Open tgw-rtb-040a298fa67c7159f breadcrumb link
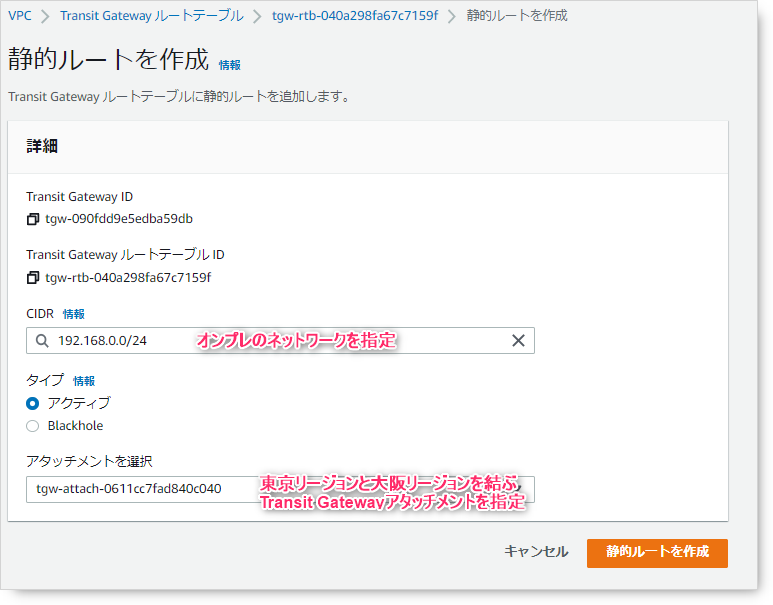 pyautogui.click(x=355, y=16)
